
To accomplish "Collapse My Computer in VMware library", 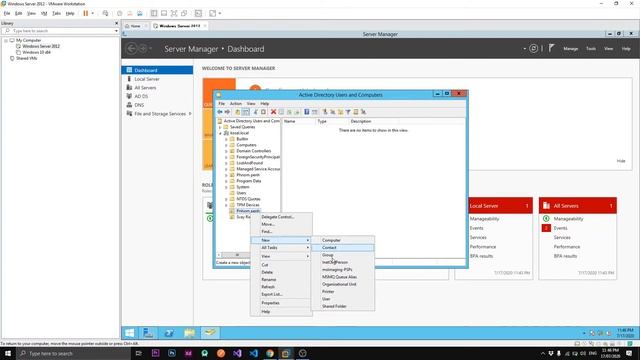I will 6,40.
